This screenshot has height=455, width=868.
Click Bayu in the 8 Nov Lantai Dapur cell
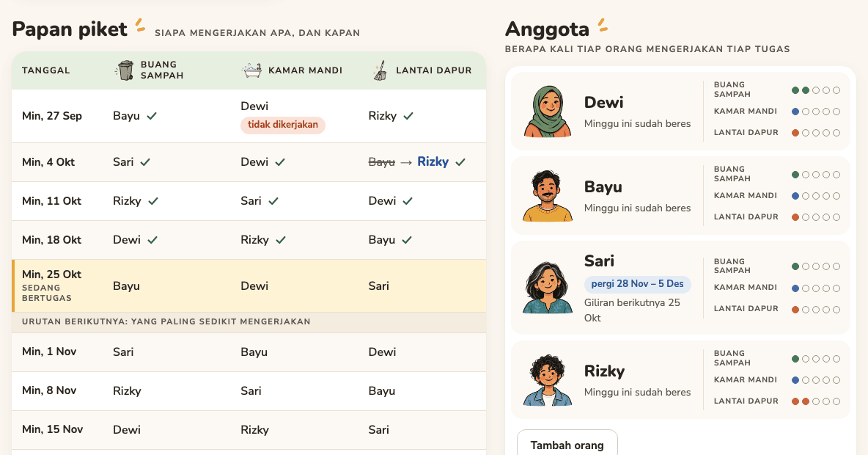coord(381,390)
